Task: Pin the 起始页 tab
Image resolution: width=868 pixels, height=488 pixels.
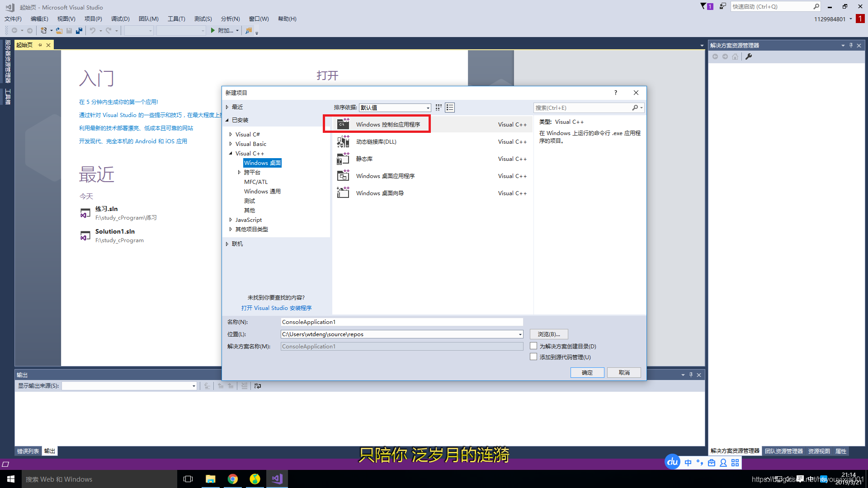Action: coord(40,45)
